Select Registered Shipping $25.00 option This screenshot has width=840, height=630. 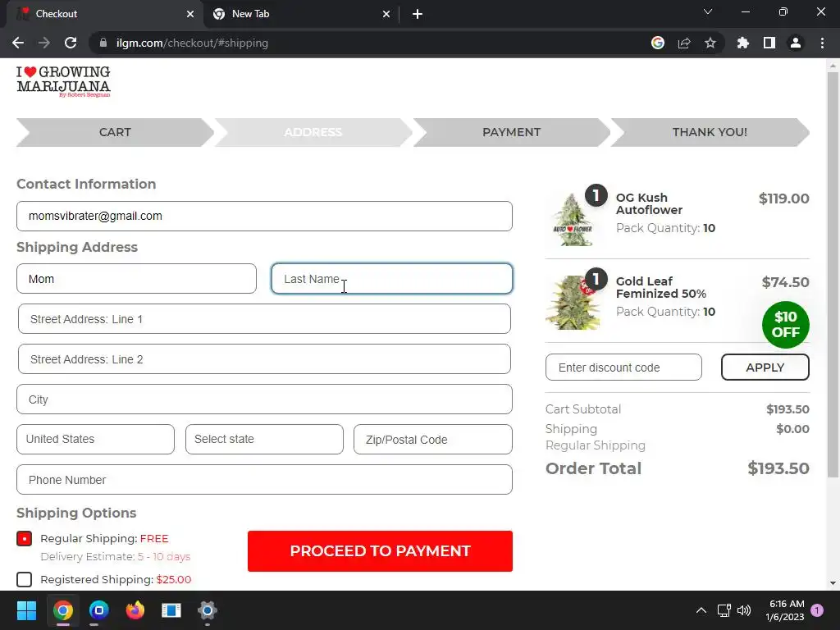(x=24, y=580)
